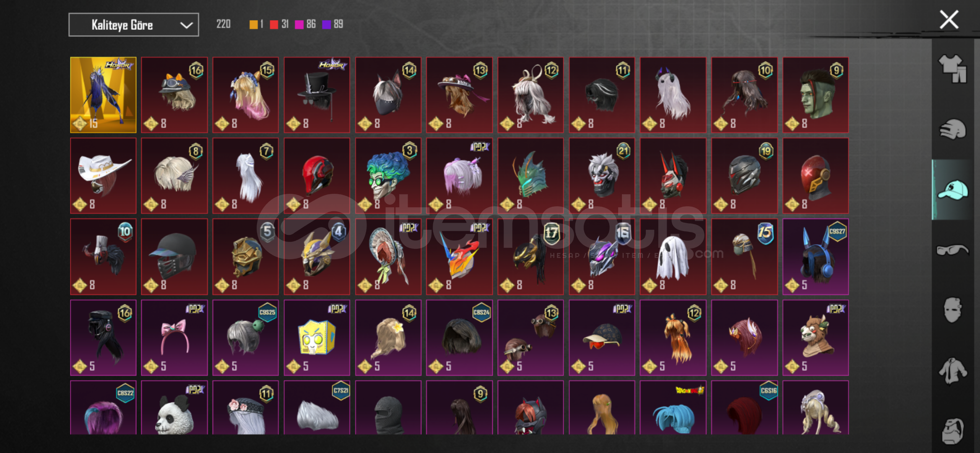The width and height of the screenshot is (980, 453).
Task: Pick the yellow cube face mask item
Action: 317,338
